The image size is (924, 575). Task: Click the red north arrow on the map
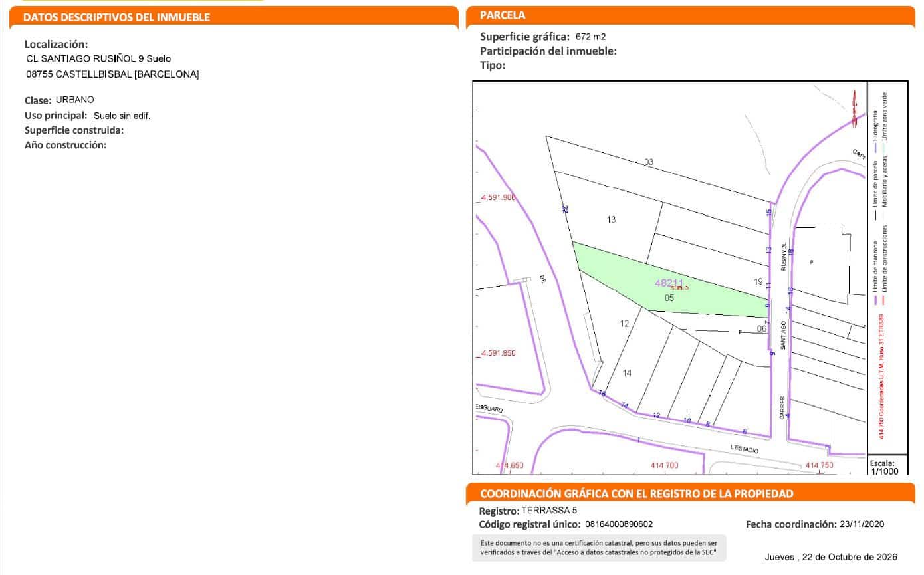click(x=854, y=110)
